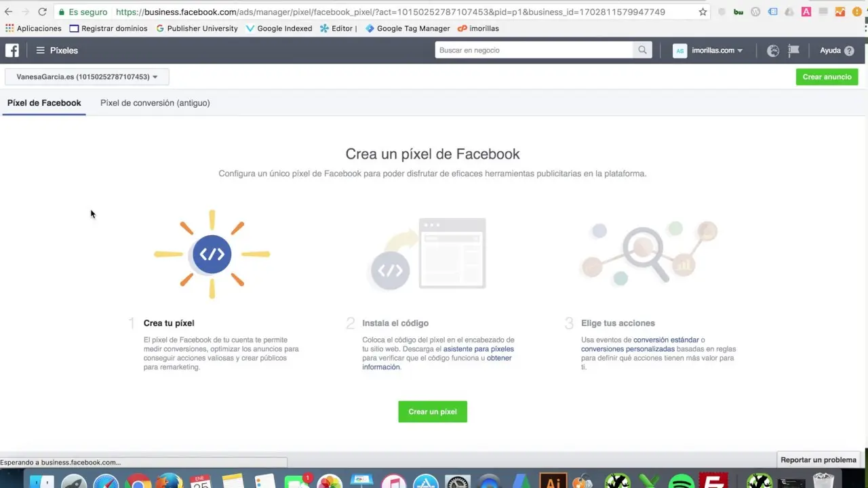The width and height of the screenshot is (868, 488).
Task: Switch to Píxel de conversión (antiguo) tab
Action: tap(155, 103)
